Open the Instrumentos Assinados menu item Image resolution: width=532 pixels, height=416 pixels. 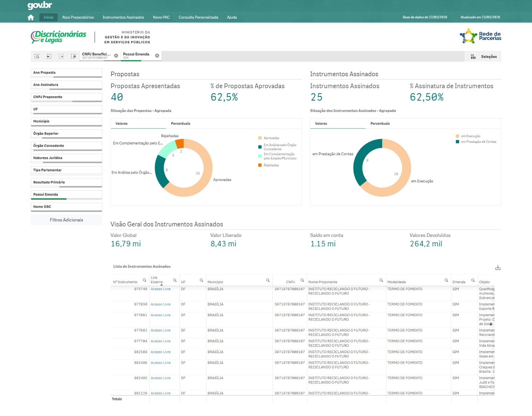[123, 17]
